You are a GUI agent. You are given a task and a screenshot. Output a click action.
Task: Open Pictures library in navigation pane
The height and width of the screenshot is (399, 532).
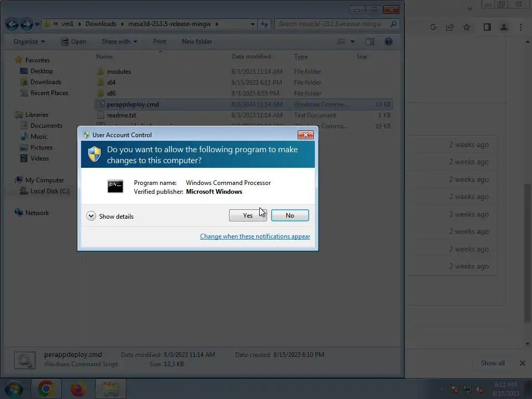coord(42,147)
